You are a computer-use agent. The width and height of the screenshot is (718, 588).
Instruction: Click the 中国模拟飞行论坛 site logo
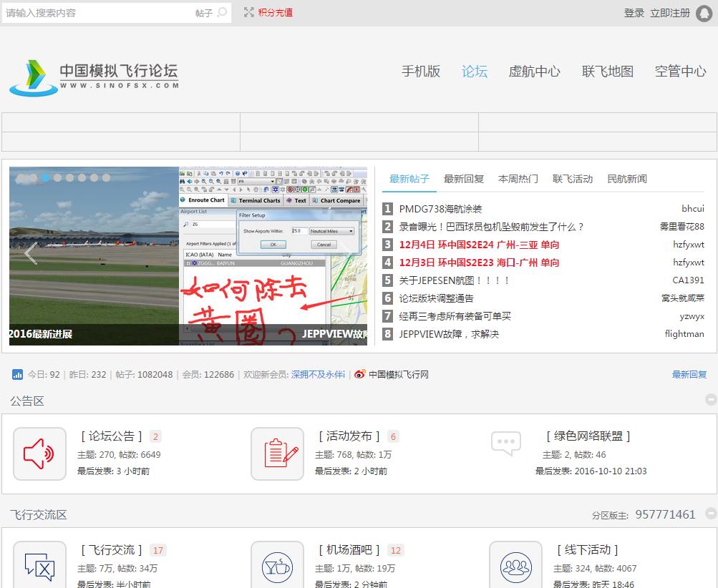(x=94, y=78)
